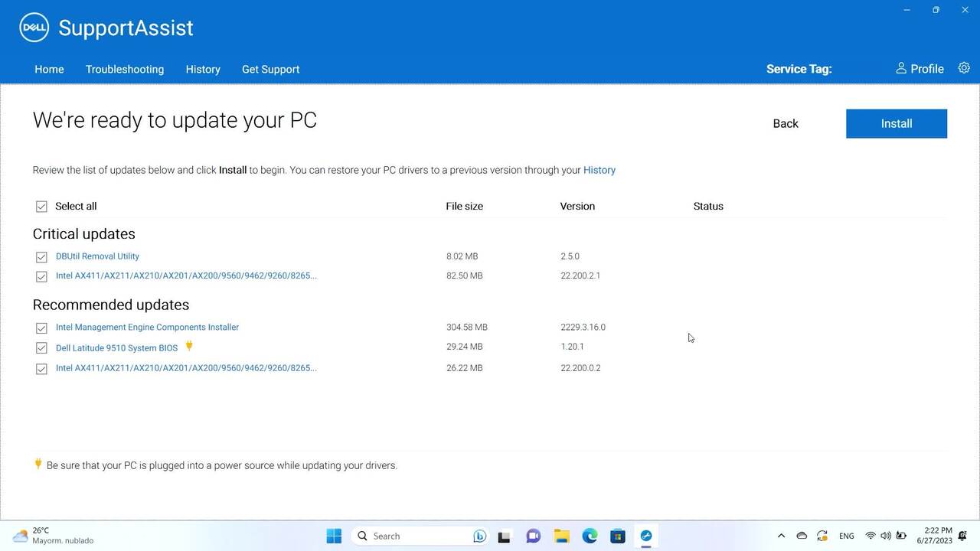Screen dimensions: 980x551
Task: Select version 2.5.0 text
Action: tap(570, 256)
